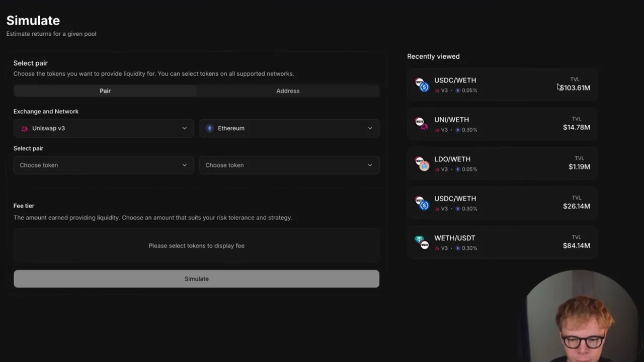Click the LDO/WETH token pair icon
The width and height of the screenshot is (644, 362).
tap(422, 163)
